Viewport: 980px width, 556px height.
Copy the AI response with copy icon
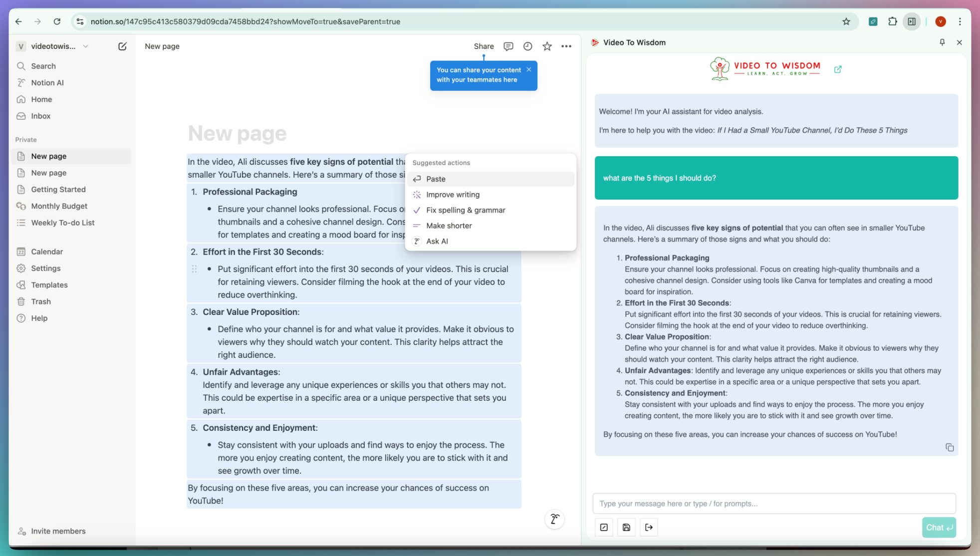click(x=949, y=447)
